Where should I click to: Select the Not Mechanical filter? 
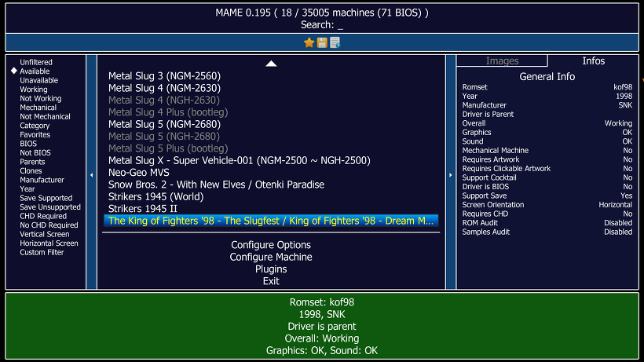pyautogui.click(x=46, y=116)
